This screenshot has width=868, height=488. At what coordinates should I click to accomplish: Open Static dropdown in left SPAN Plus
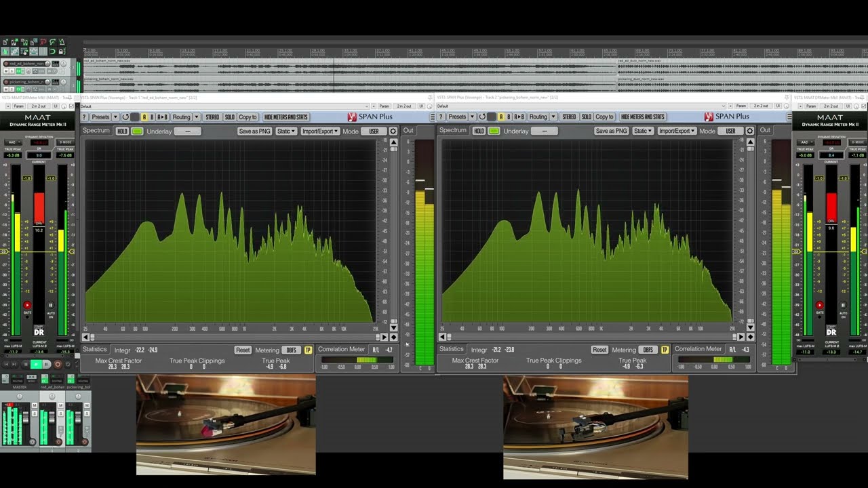286,131
